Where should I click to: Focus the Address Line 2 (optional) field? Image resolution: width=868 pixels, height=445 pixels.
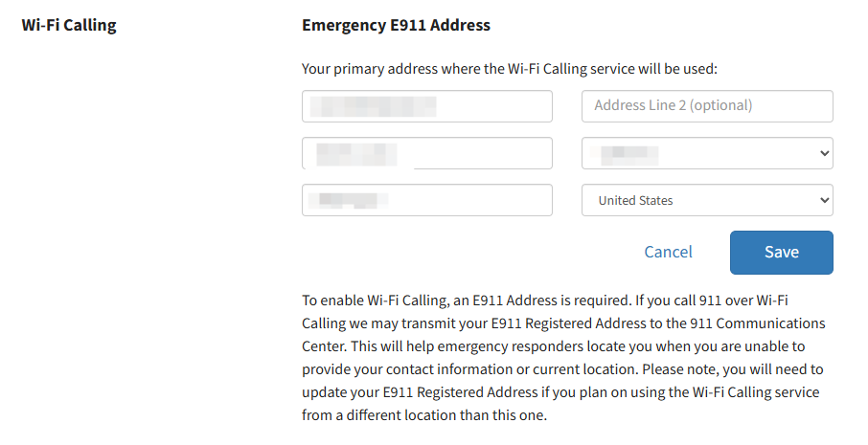coord(707,106)
